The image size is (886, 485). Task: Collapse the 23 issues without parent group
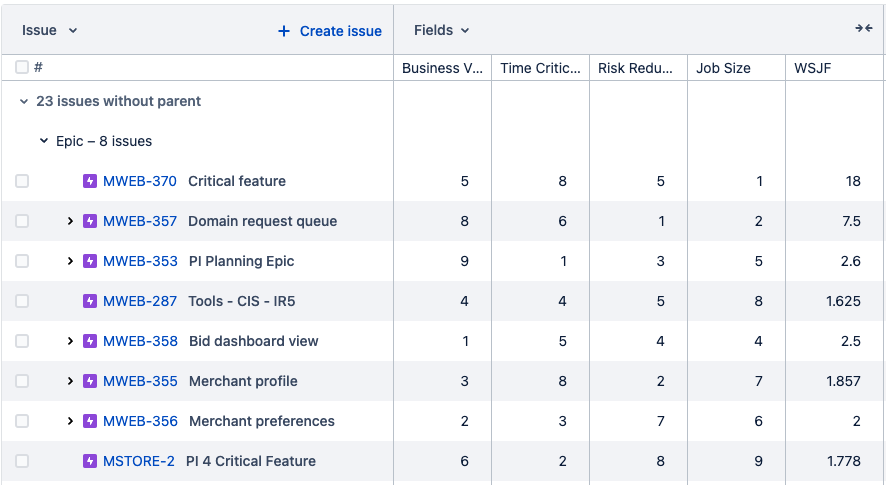24,101
